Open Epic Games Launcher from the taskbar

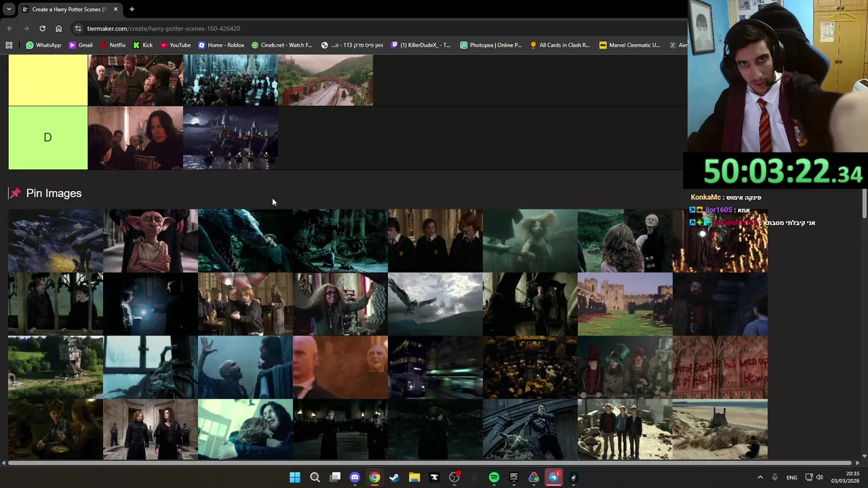[x=514, y=477]
